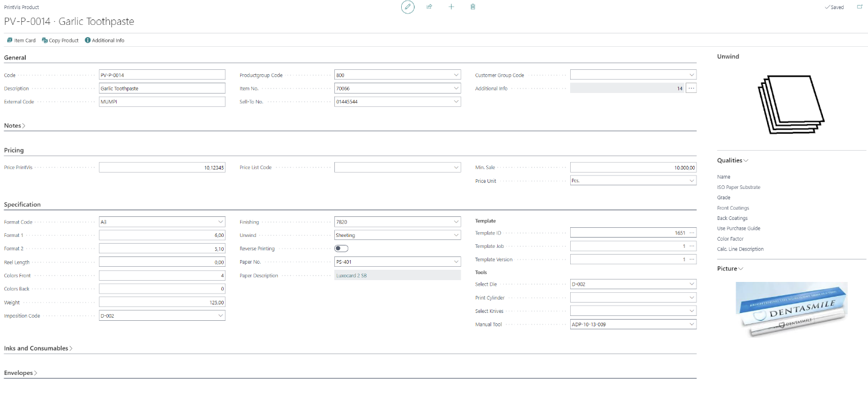The width and height of the screenshot is (868, 398).
Task: Click the plus icon to create new
Action: pyautogui.click(x=451, y=7)
